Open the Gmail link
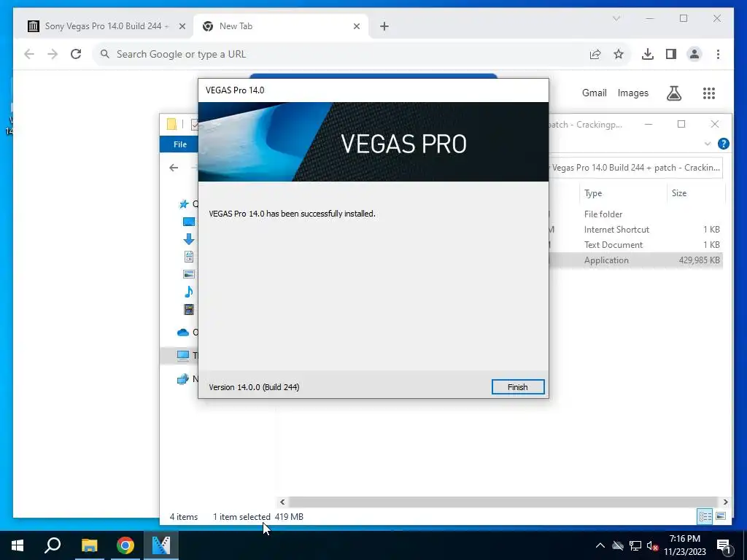This screenshot has width=747, height=560. (594, 93)
